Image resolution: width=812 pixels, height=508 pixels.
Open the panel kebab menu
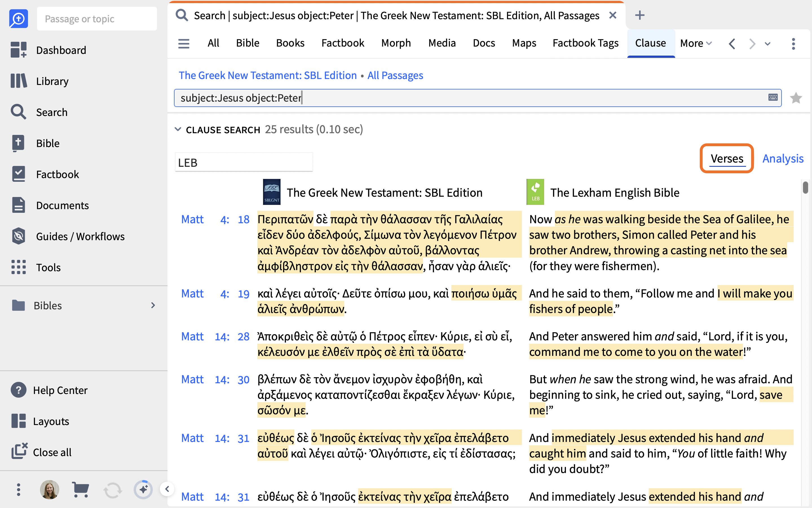(793, 44)
